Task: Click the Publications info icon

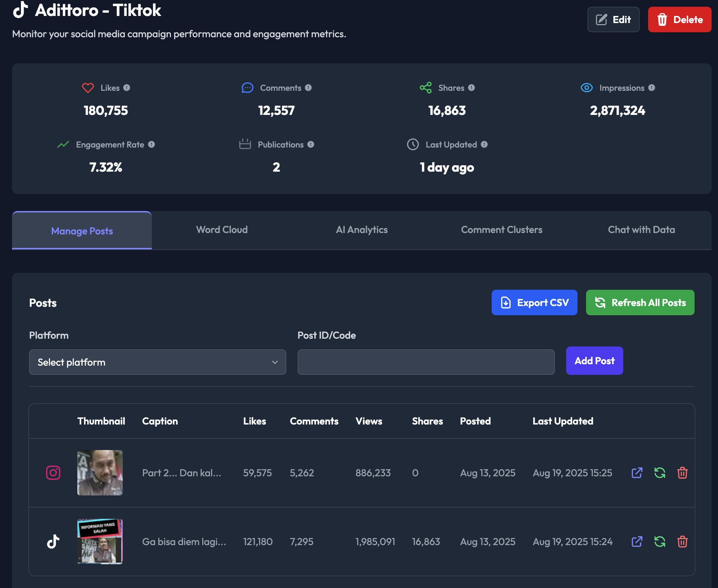Action: 311,144
